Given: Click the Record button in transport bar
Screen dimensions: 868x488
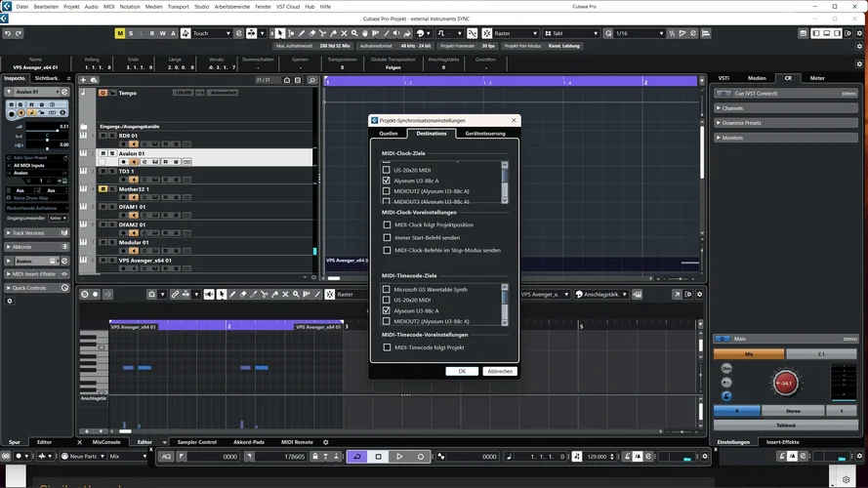Looking at the screenshot, I should [x=421, y=456].
